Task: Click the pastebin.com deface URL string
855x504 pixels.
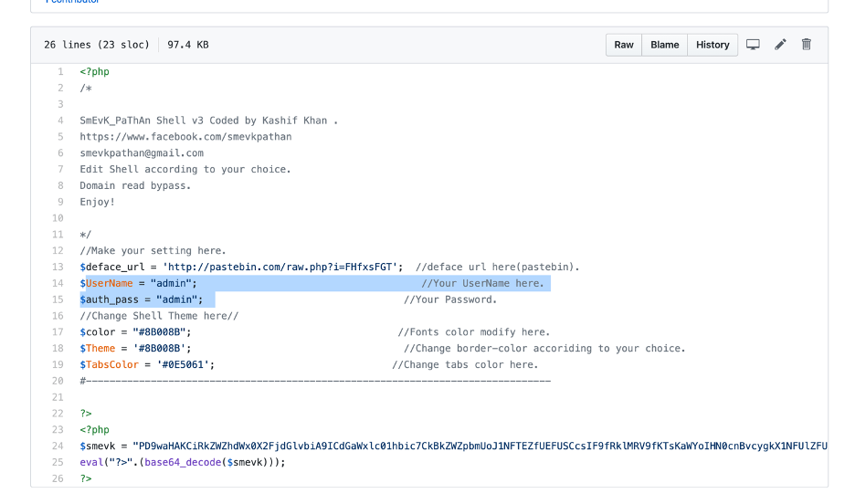Action: point(280,267)
